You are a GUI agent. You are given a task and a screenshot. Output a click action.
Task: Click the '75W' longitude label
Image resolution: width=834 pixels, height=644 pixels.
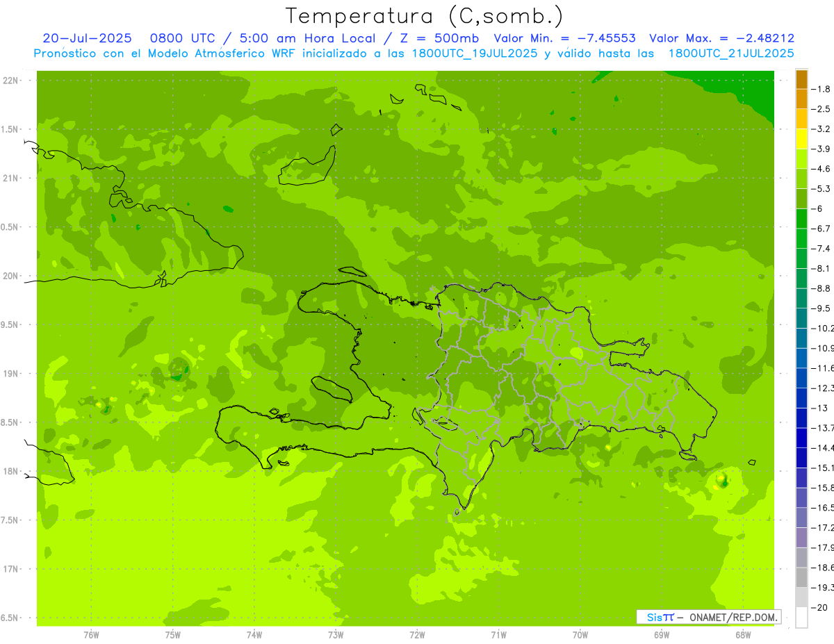[172, 634]
